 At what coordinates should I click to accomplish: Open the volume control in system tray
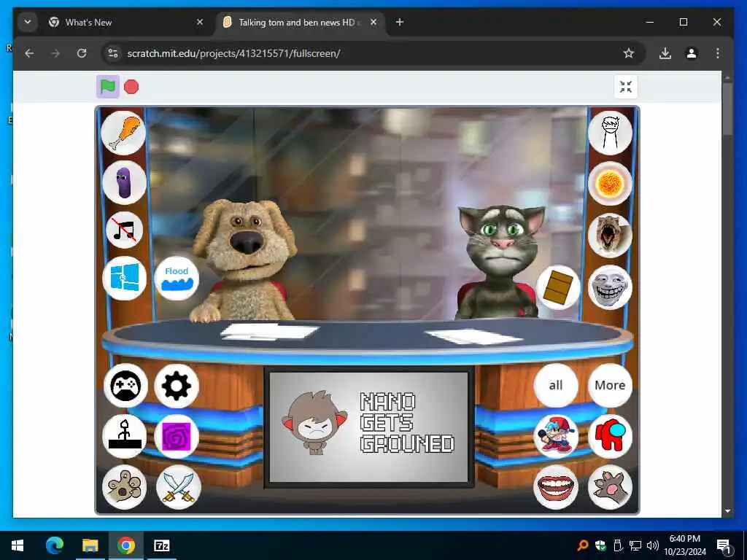point(653,545)
